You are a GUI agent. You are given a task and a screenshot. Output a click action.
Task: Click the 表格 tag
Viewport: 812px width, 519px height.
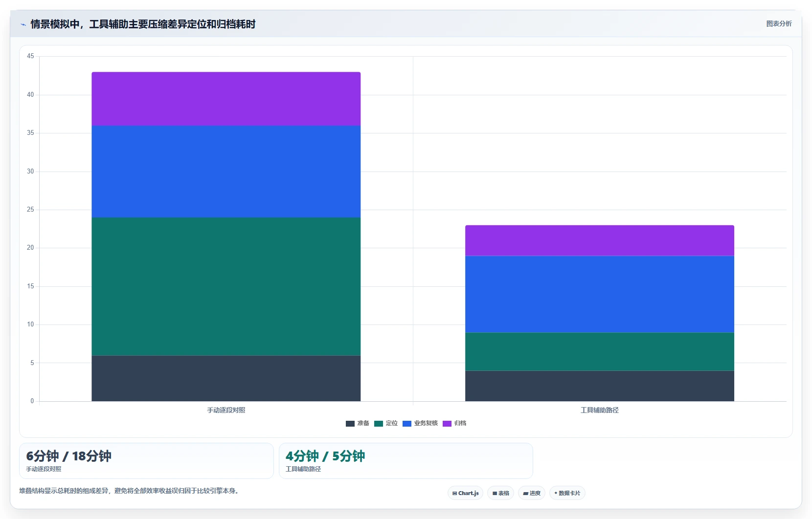[500, 493]
